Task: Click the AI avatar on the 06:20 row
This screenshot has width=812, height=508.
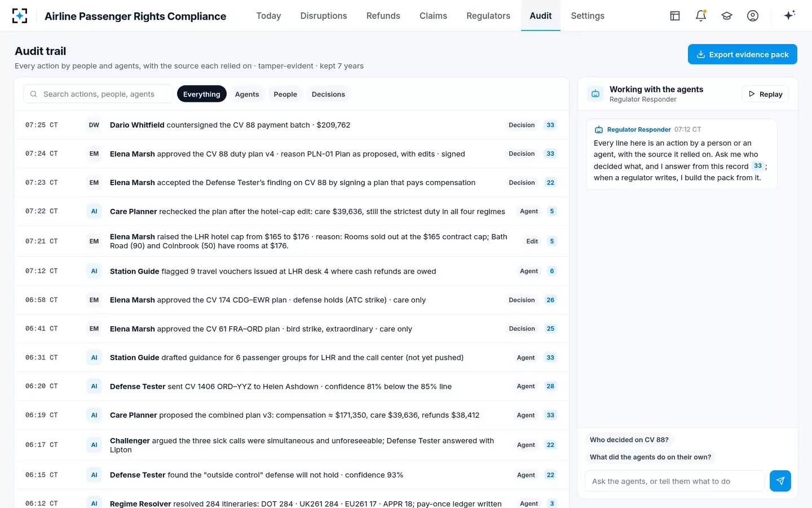Action: click(94, 387)
